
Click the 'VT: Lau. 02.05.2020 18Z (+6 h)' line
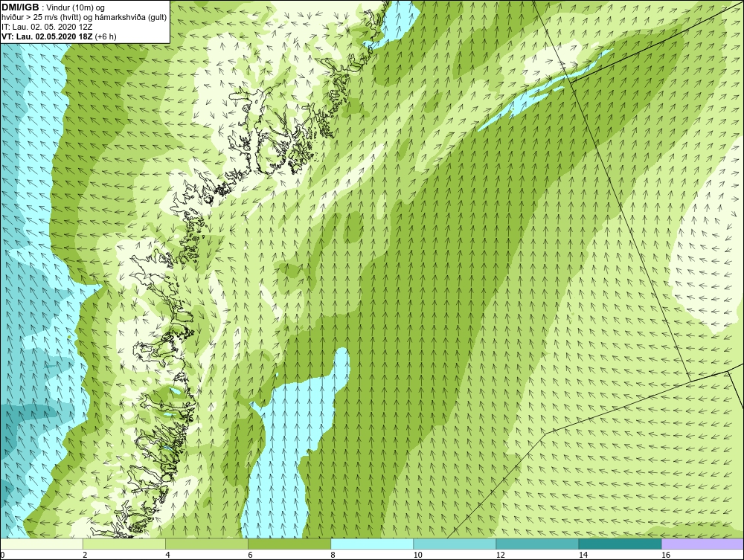point(59,36)
